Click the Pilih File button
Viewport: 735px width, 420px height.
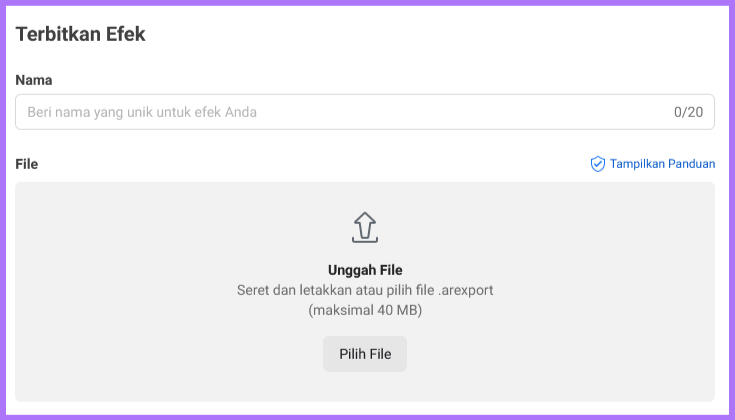(x=365, y=354)
